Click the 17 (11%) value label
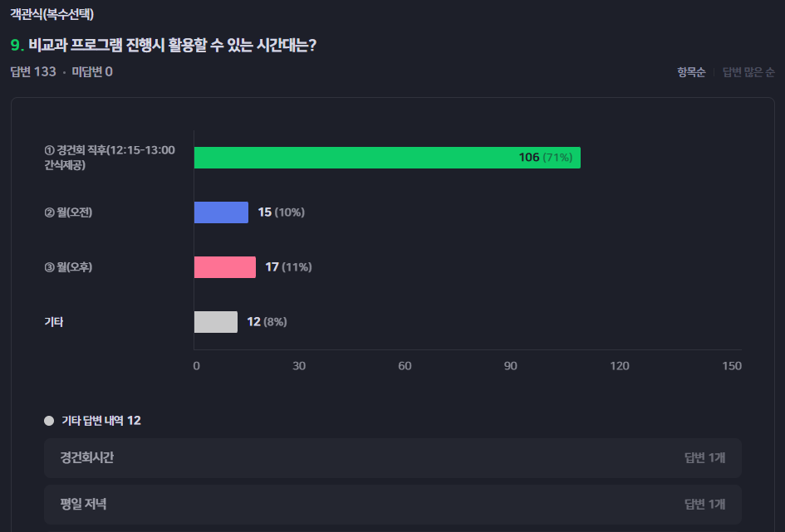 coord(288,267)
